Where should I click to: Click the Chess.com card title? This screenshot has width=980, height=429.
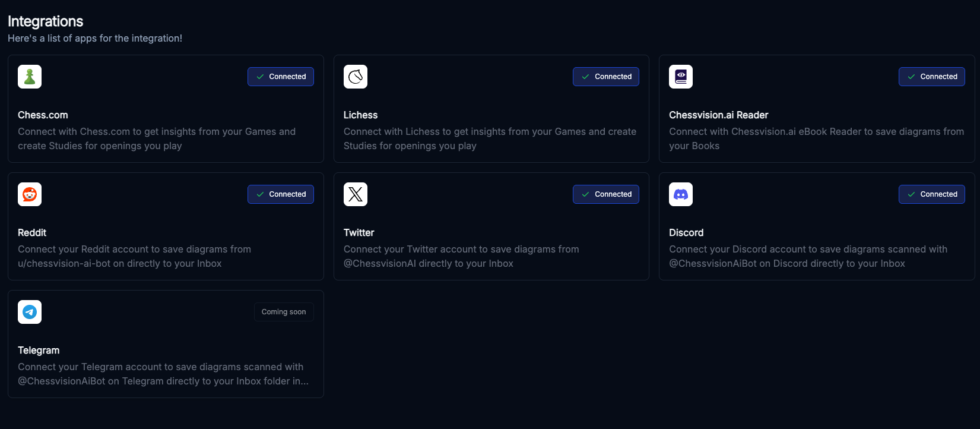pos(43,115)
